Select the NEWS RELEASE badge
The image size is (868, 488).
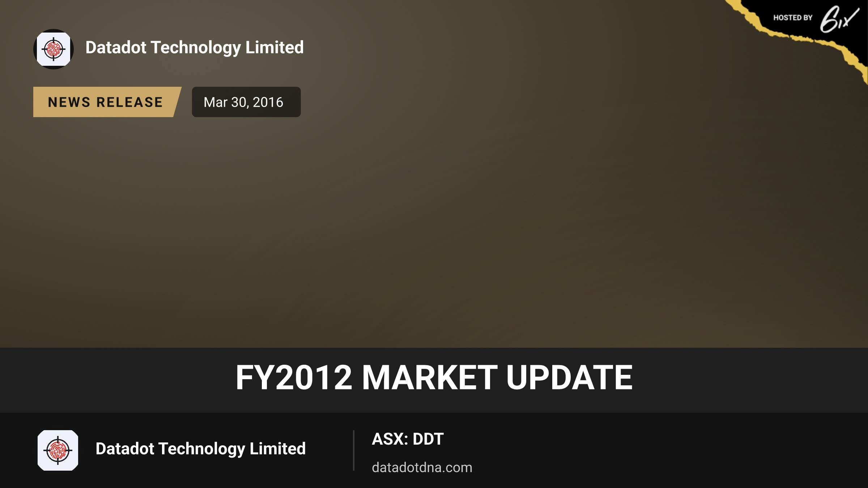[x=107, y=102]
